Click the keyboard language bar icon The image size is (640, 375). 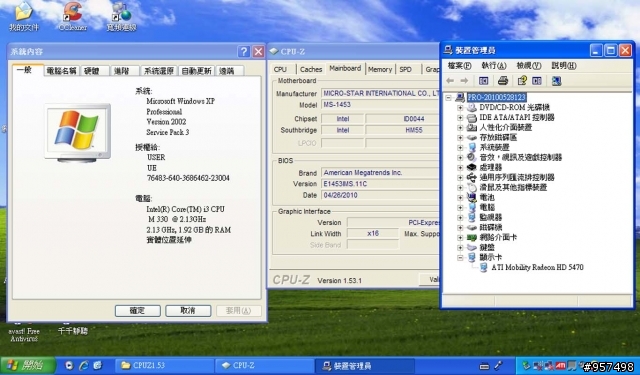point(484,366)
